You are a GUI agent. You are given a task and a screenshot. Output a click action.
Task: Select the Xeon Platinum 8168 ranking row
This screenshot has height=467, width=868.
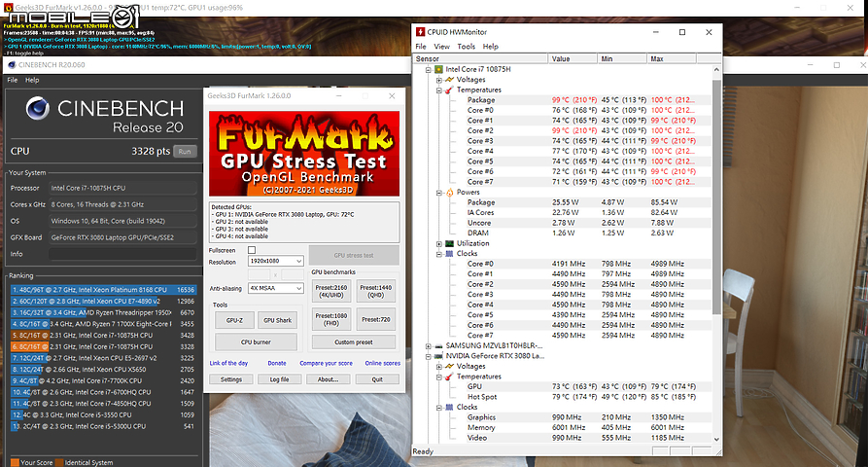click(103, 290)
